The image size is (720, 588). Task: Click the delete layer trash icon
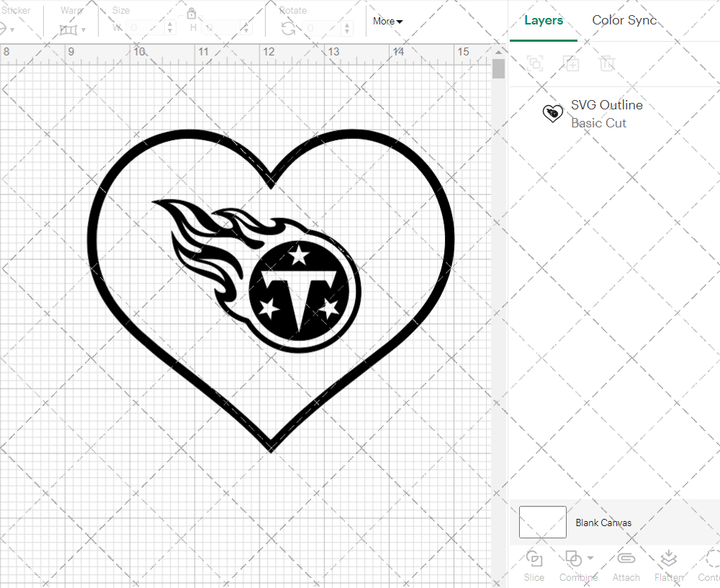[608, 63]
